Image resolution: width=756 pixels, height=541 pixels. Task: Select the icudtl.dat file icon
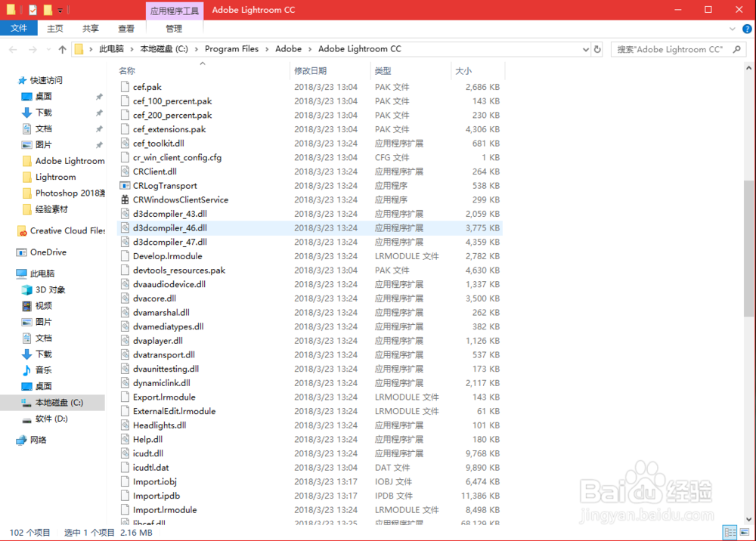(x=125, y=467)
